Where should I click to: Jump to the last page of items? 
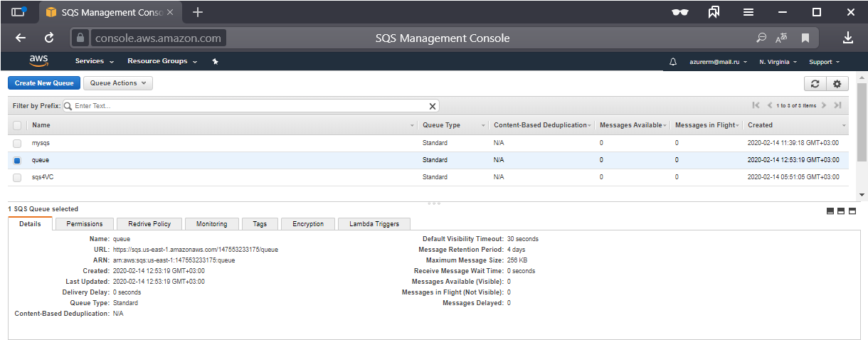[x=838, y=106]
